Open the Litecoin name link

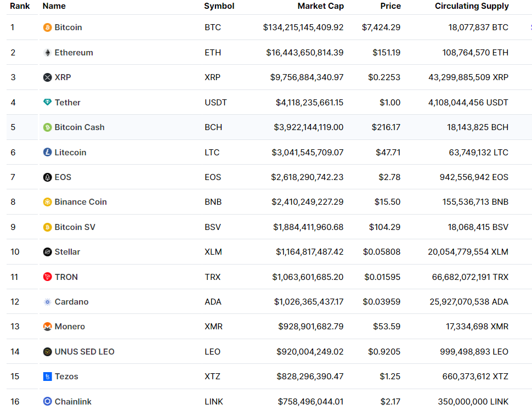(70, 153)
